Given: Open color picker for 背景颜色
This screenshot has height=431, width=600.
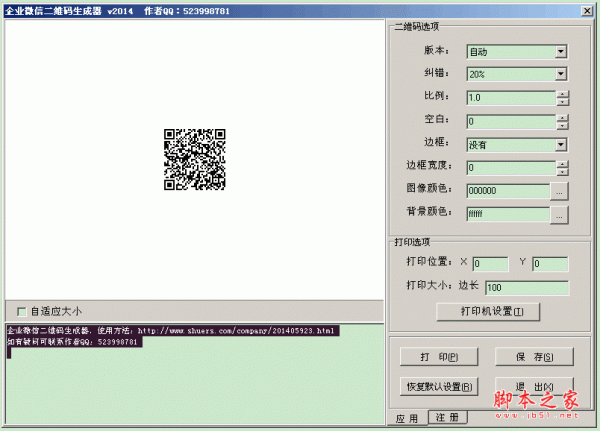Looking at the screenshot, I should pyautogui.click(x=559, y=215).
